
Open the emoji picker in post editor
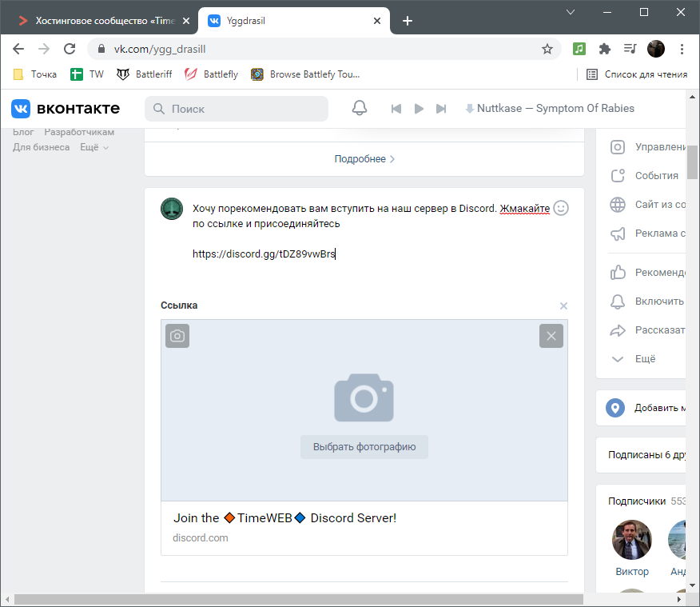point(561,208)
